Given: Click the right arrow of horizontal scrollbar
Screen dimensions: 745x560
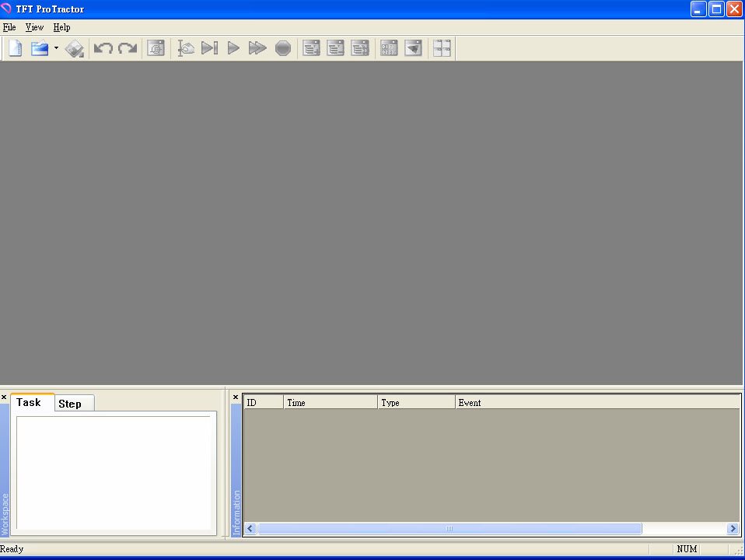Looking at the screenshot, I should pos(733,529).
